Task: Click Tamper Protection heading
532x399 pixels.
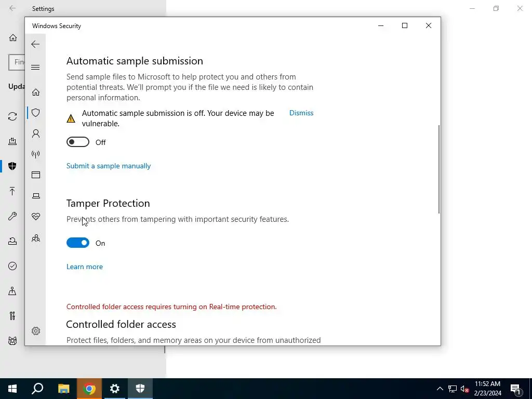Action: coord(108,203)
